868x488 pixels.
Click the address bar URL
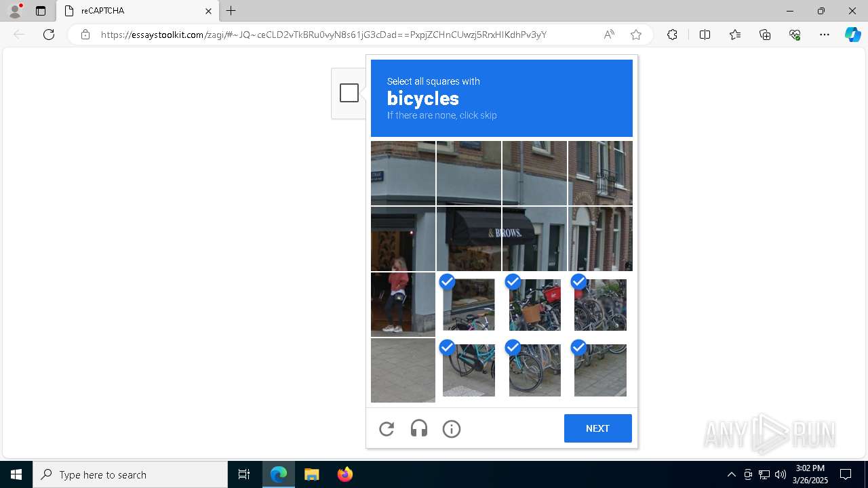coord(323,35)
